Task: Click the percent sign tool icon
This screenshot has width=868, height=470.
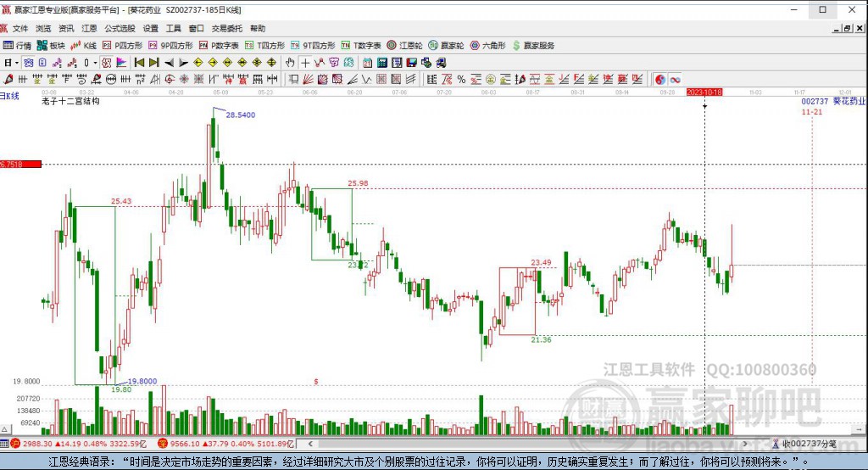Action: (461, 79)
